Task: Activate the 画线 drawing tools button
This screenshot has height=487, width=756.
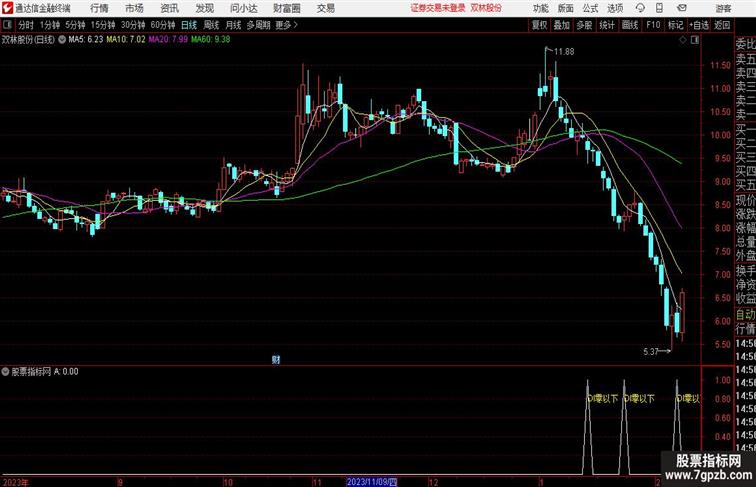Action: click(630, 25)
